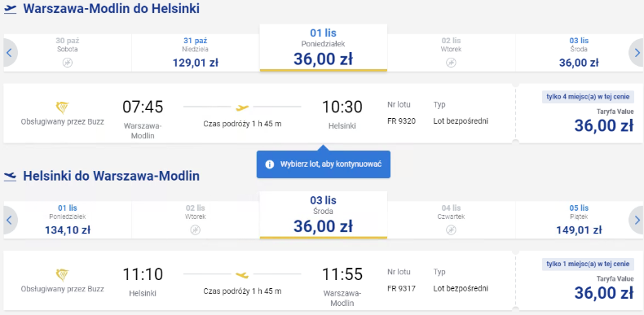Click the 07:45 Warszawa-Modlin flight card
This screenshot has height=315, width=644.
click(x=259, y=114)
